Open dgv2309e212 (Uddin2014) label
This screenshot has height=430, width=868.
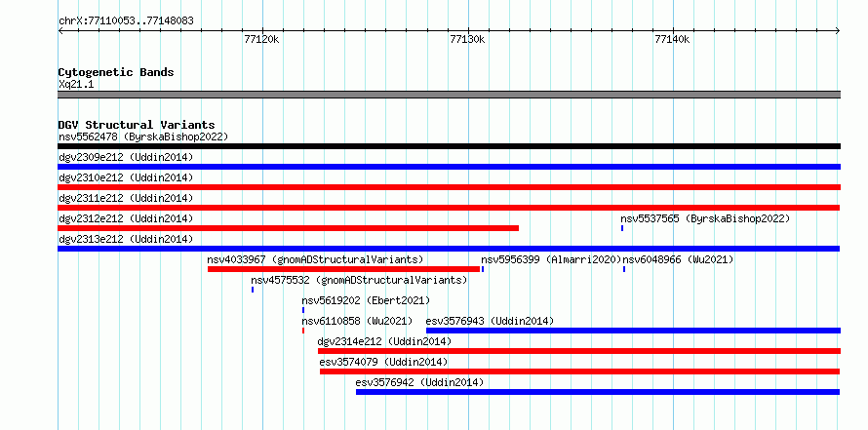point(126,157)
